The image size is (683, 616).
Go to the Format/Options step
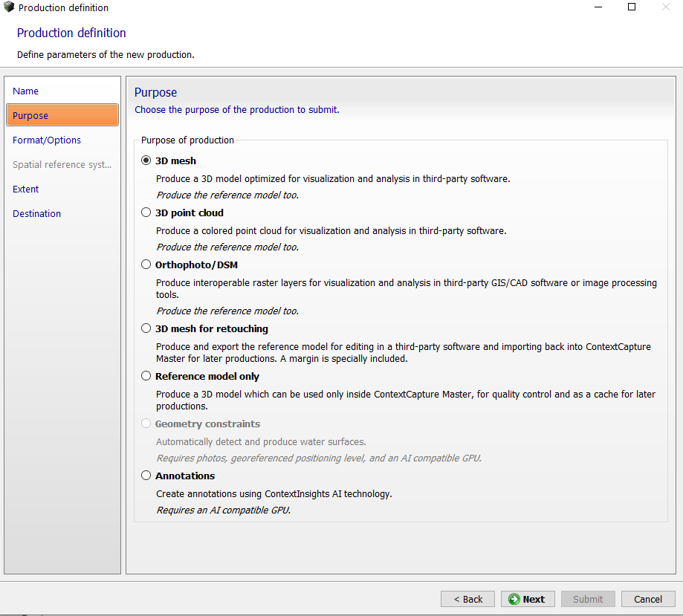[47, 140]
